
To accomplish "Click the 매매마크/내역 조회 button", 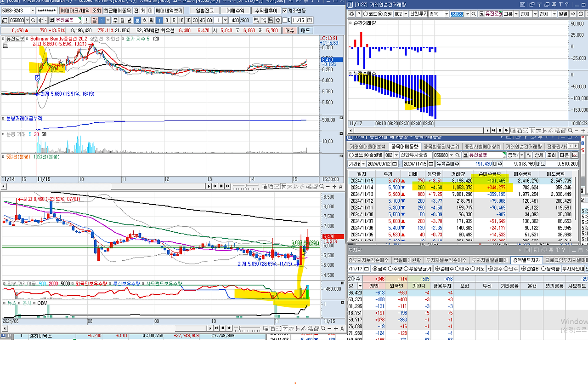I will coord(81,10).
